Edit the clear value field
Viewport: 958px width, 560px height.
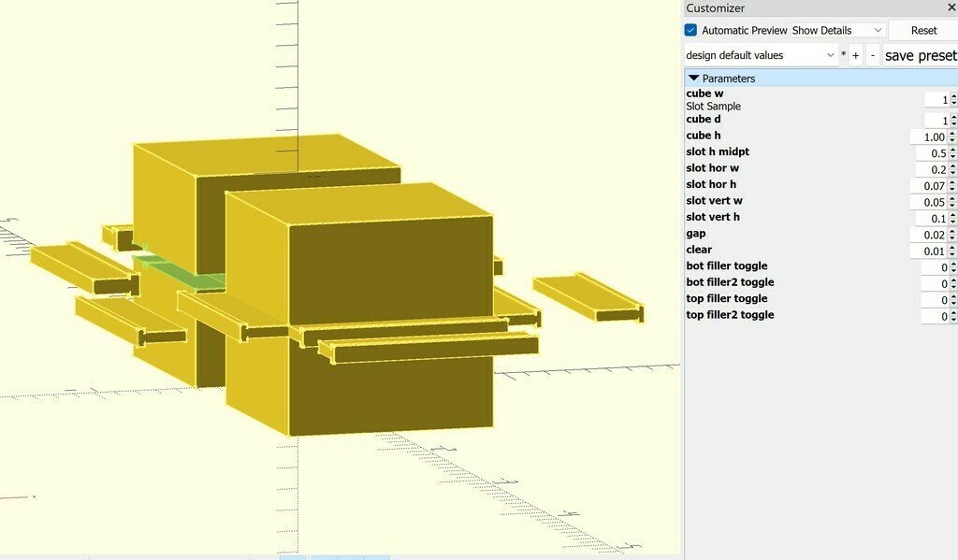pos(931,250)
